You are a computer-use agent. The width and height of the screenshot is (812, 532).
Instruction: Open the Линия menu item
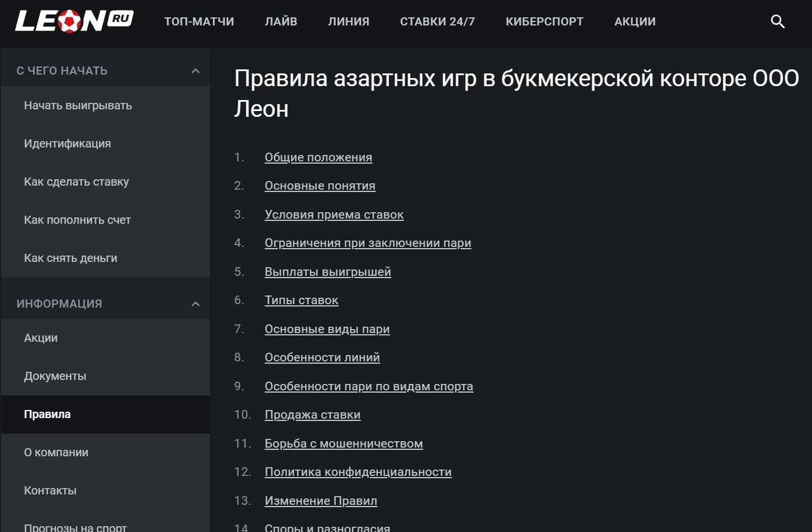click(348, 21)
